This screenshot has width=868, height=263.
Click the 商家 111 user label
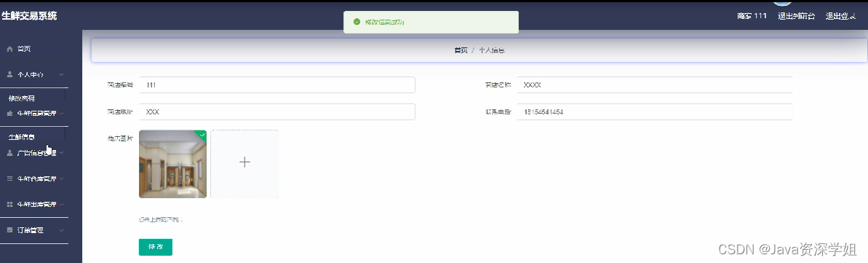[x=752, y=16]
